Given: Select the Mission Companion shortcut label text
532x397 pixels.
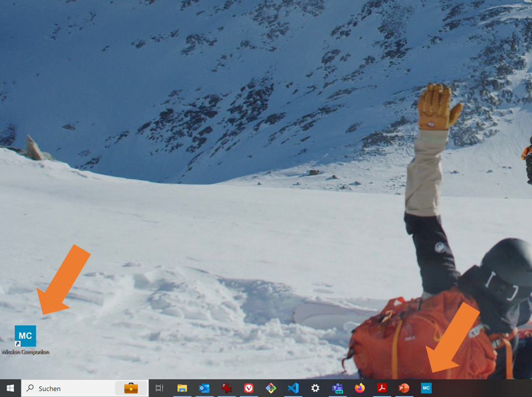Looking at the screenshot, I should 24,351.
